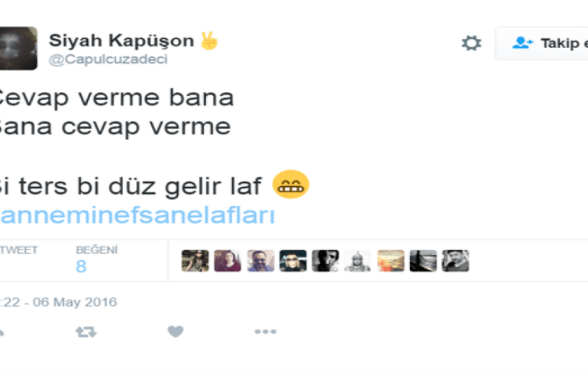Open the statue liker avatar
The height and width of the screenshot is (370, 588).
tap(357, 261)
